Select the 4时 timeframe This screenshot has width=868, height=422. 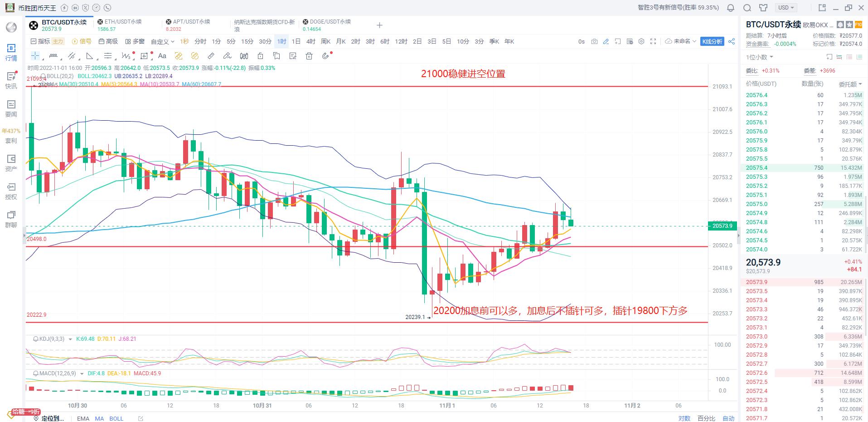(310, 41)
